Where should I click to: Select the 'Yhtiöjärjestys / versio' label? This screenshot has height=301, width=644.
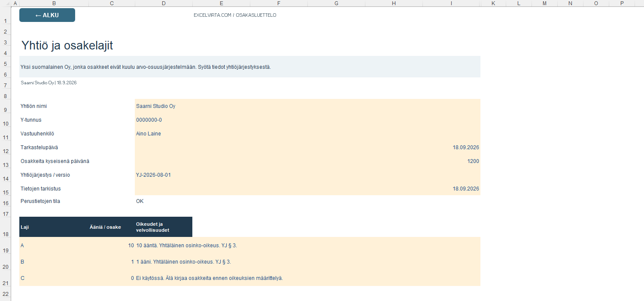click(x=45, y=175)
